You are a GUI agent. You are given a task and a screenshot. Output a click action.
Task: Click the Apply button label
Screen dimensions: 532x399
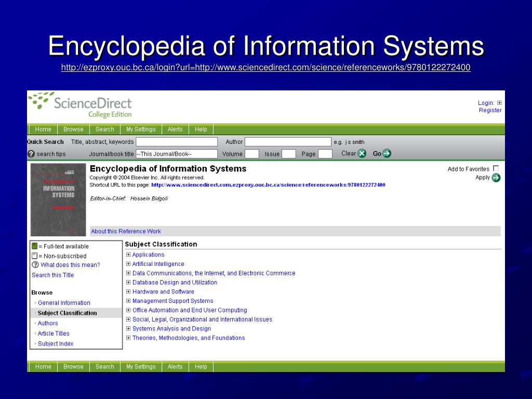(x=483, y=178)
